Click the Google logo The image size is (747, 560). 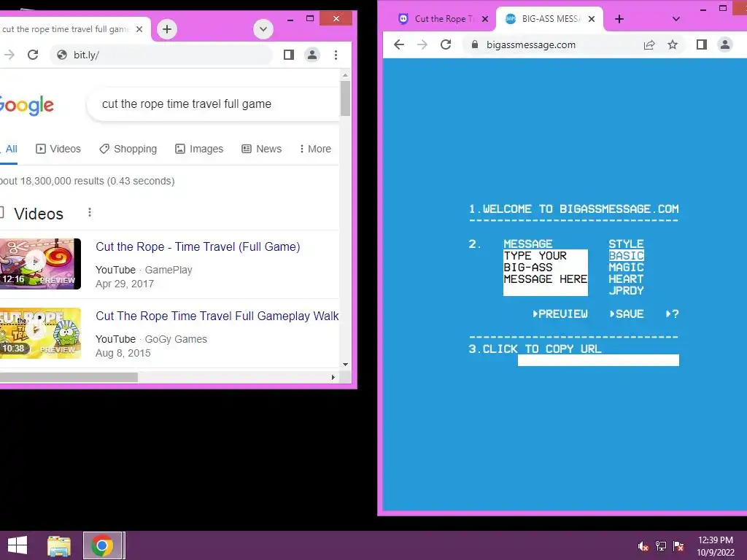pos(27,105)
